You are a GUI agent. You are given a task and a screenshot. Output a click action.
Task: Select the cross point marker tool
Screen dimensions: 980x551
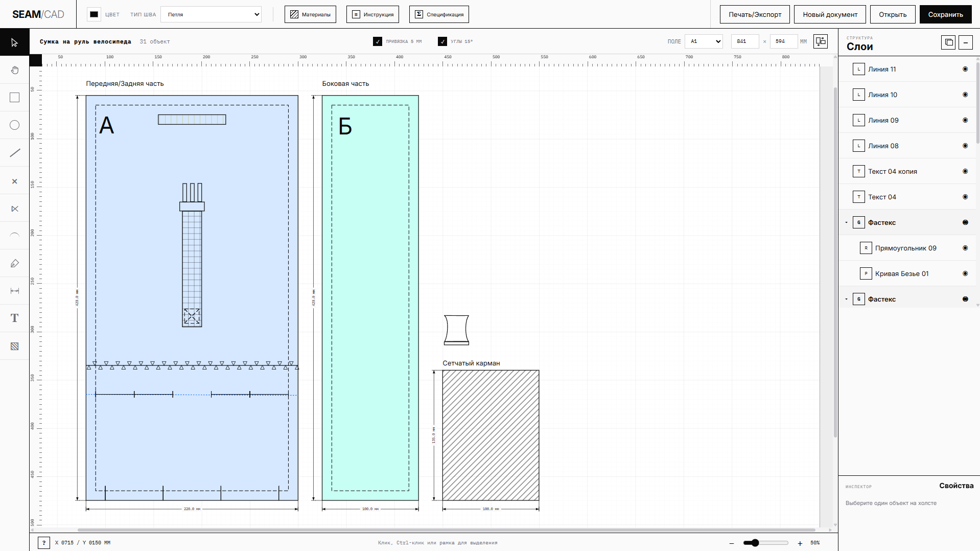click(x=14, y=181)
